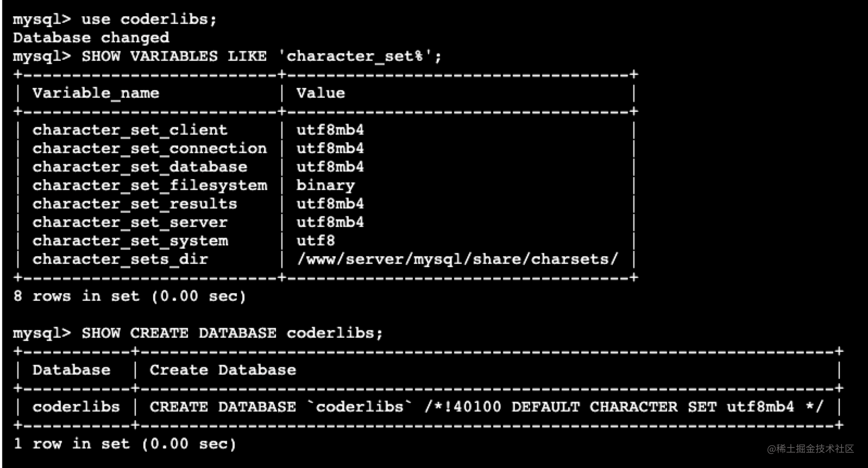Click the 'Database changed' output line
Image resolution: width=868 pixels, height=468 pixels.
91,38
